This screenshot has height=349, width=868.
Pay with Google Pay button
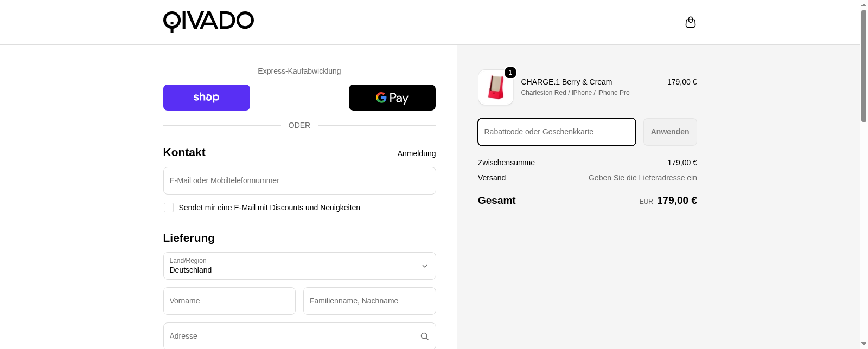click(392, 98)
